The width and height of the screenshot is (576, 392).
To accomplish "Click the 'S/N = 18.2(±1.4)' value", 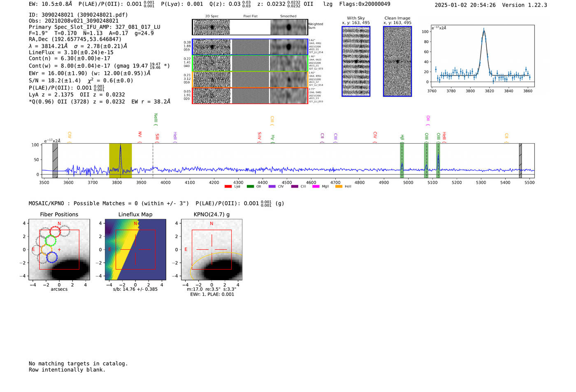I will point(55,81).
